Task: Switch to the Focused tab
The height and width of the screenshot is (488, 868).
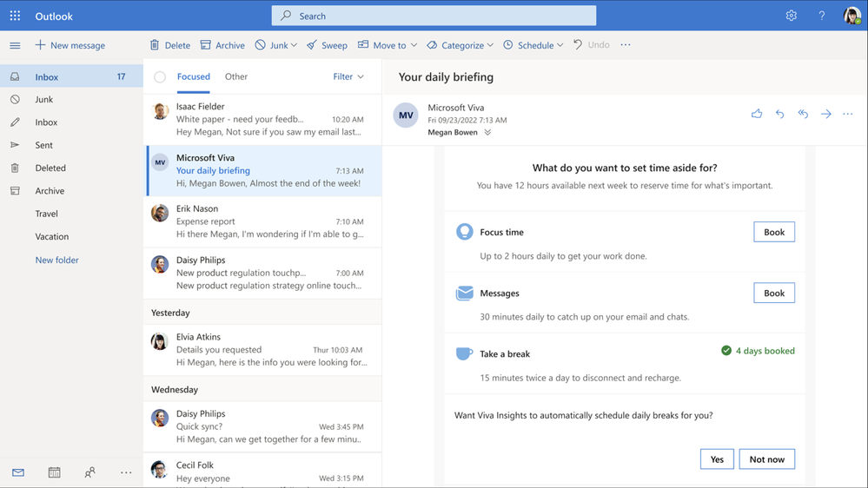Action: coord(193,77)
